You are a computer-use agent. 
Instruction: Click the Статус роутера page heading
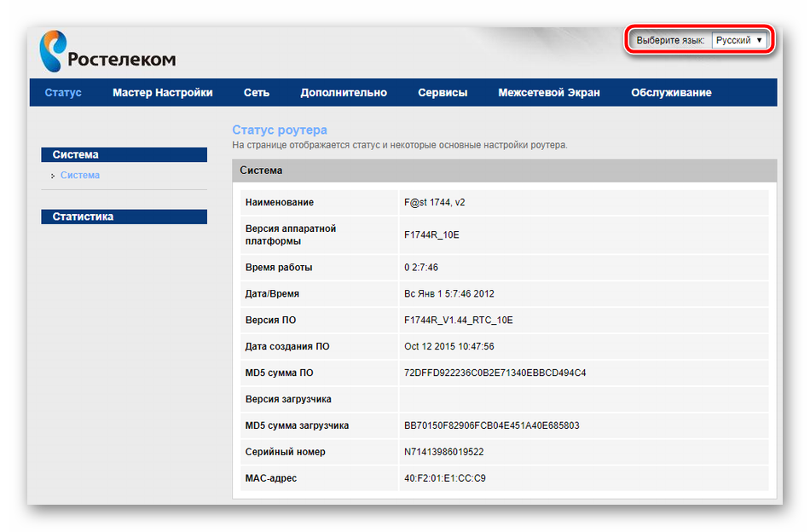[x=279, y=130]
